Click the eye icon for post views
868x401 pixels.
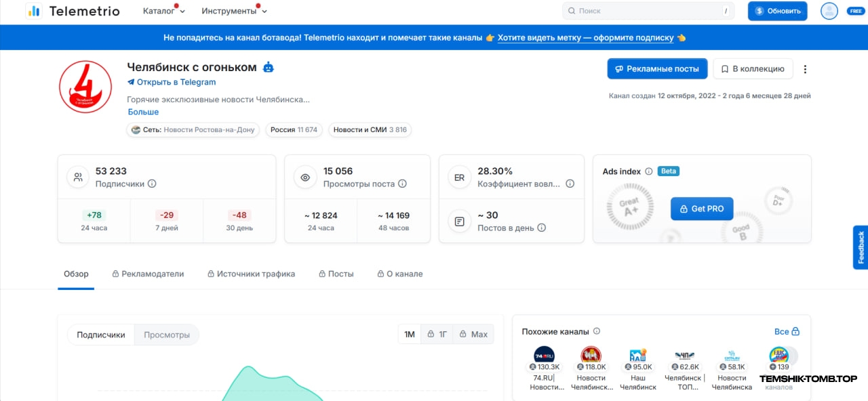305,177
